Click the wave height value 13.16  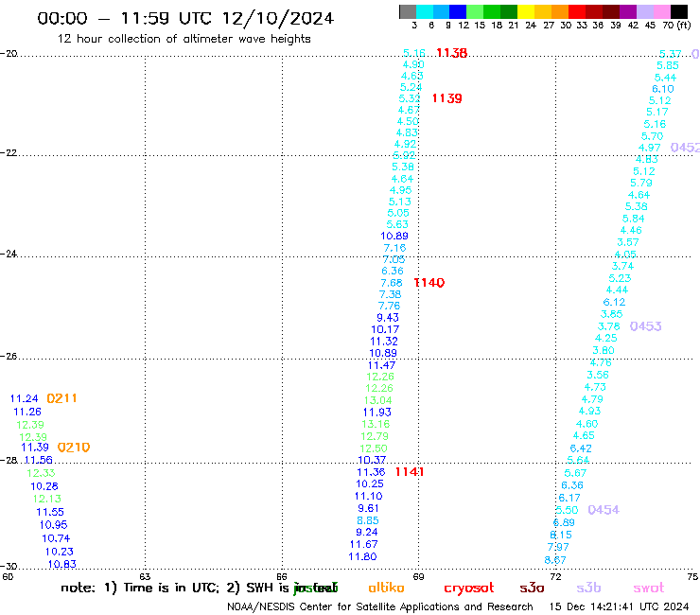376,424
